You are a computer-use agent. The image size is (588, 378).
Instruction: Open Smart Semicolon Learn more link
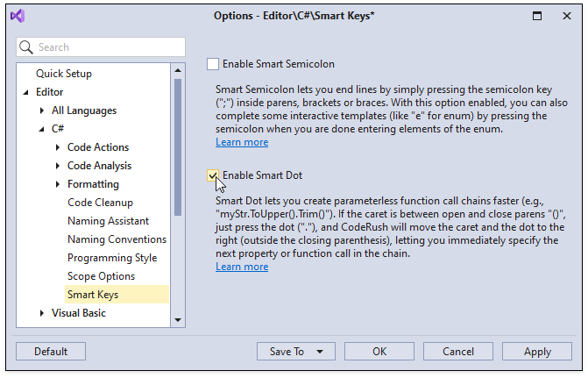(242, 142)
